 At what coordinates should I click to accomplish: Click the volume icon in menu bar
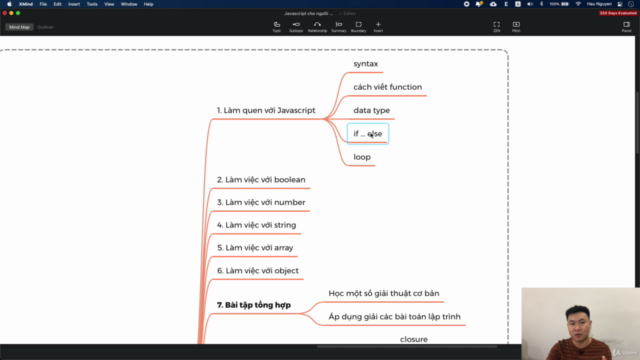[x=530, y=4]
